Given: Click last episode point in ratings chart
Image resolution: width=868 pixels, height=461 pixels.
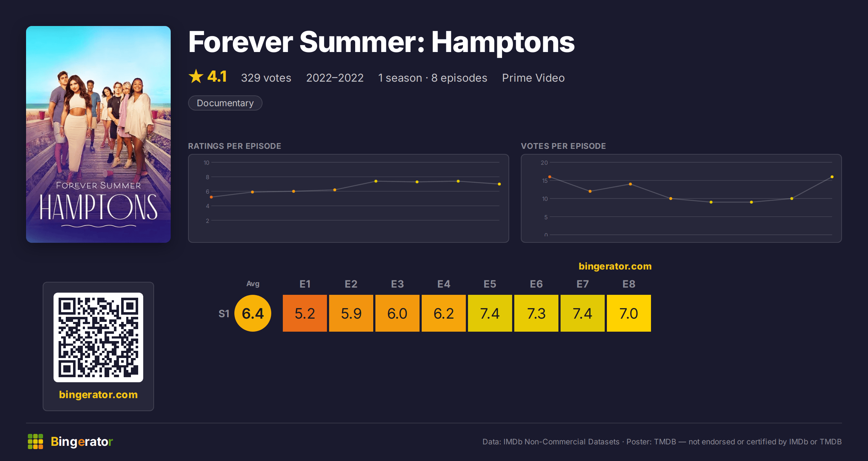Looking at the screenshot, I should (x=499, y=184).
